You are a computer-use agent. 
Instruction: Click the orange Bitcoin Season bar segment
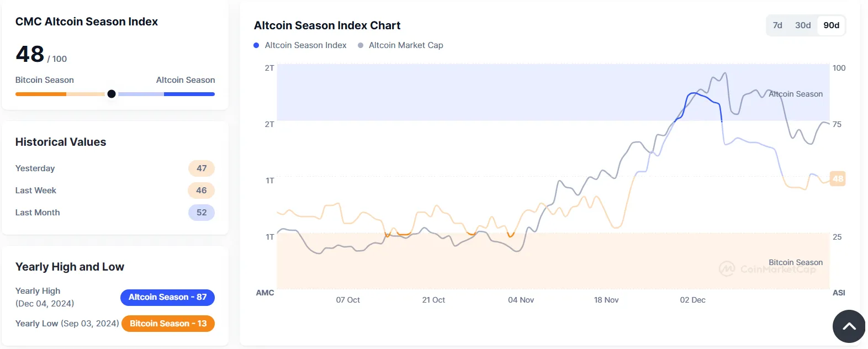41,94
